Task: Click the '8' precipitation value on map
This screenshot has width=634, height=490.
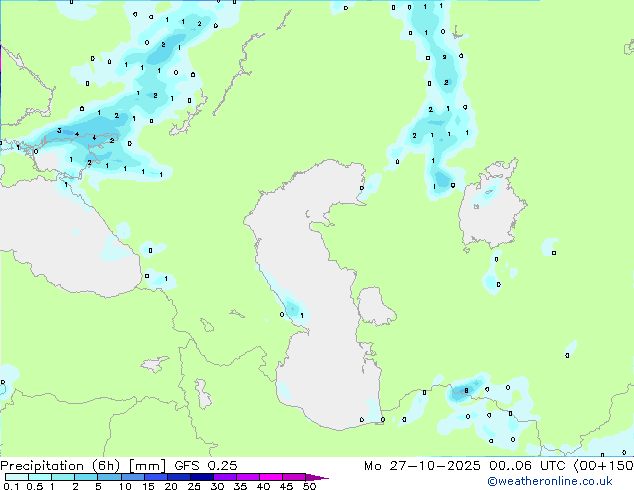Action: [466, 391]
